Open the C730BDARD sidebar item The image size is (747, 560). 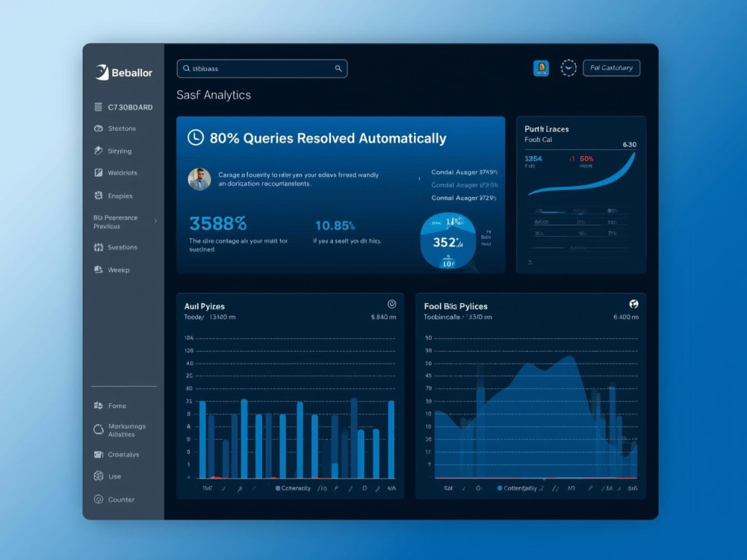coord(123,107)
